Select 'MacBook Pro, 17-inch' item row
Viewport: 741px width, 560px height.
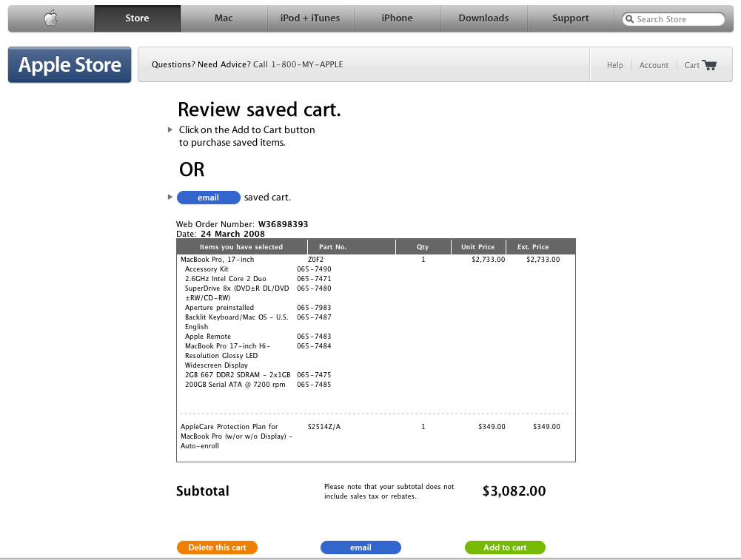pyautogui.click(x=218, y=260)
